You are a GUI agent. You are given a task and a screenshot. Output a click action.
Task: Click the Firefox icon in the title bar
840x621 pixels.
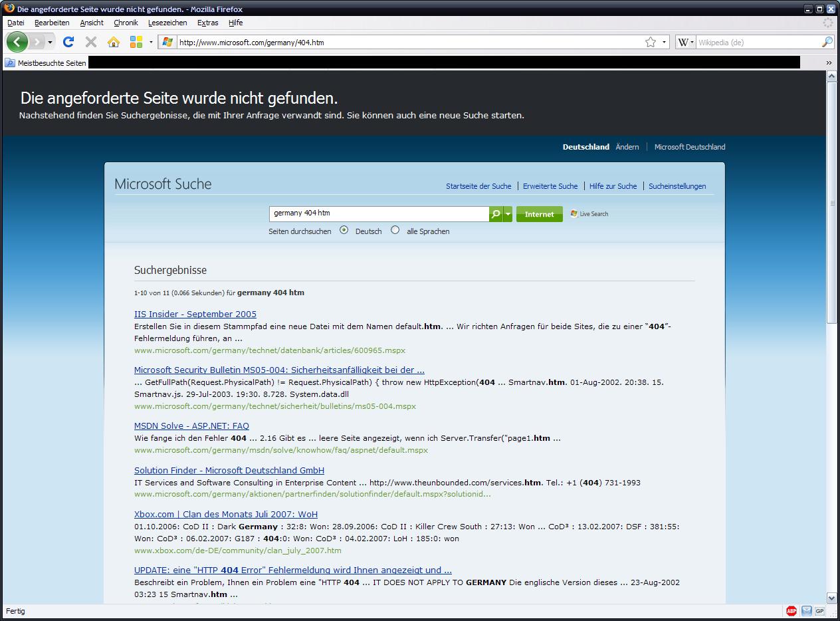tap(9, 9)
